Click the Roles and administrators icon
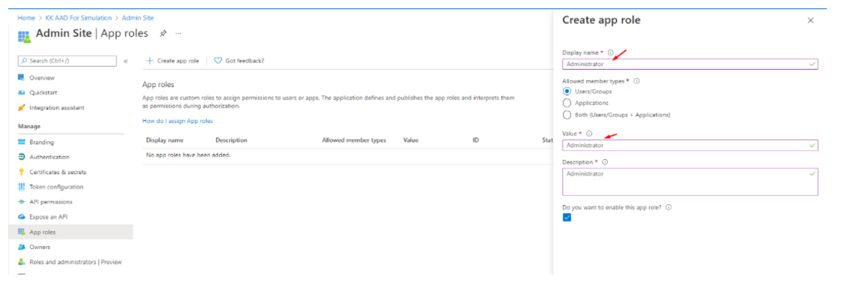The image size is (868, 289). (22, 262)
